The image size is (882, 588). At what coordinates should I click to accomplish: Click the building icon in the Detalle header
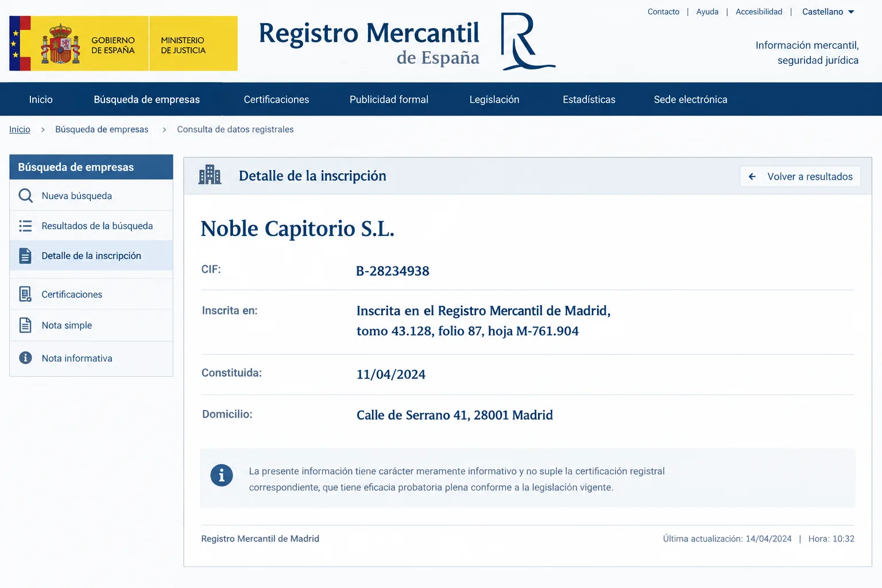(x=210, y=175)
